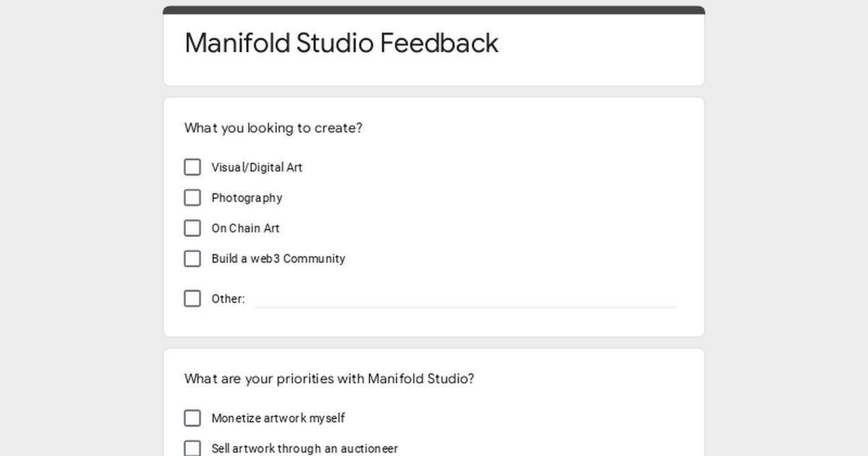Click the dark accent bar above the title
The width and height of the screenshot is (868, 456).
pos(434,10)
